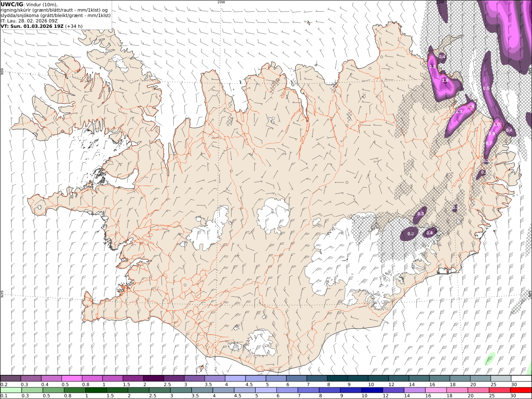Pick the white 30 swatch in the snow legend
The height and width of the screenshot is (399, 532).
[521, 379]
